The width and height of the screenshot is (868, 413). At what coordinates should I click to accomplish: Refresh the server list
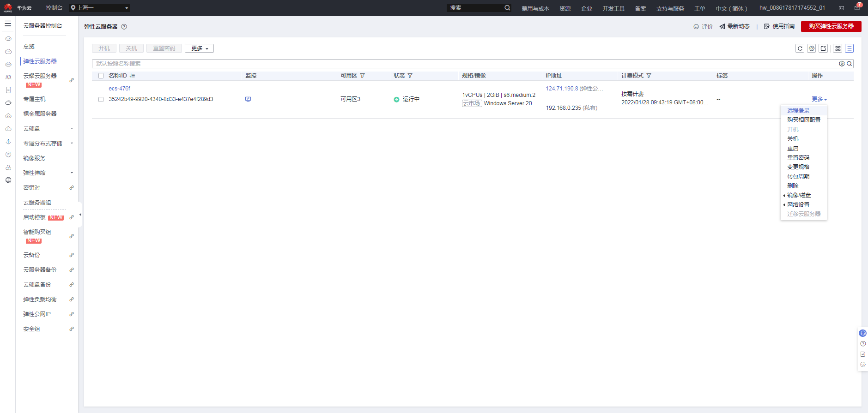pyautogui.click(x=800, y=48)
